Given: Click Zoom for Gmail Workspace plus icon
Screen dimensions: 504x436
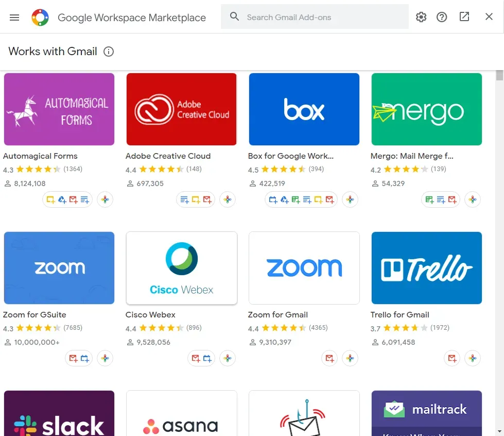Looking at the screenshot, I should 350,358.
